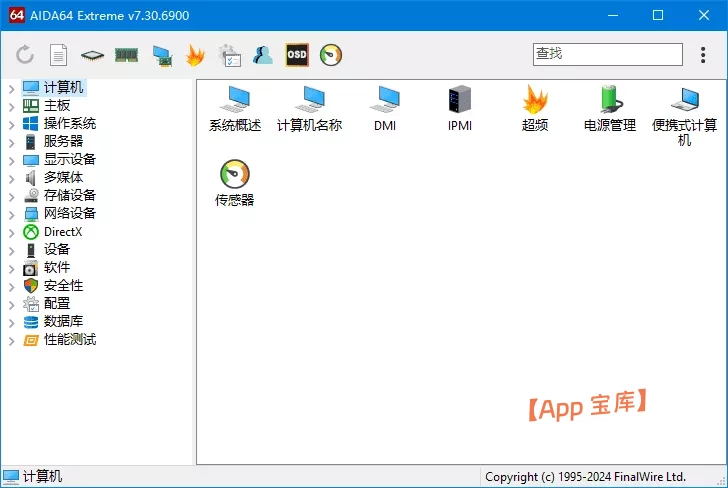The height and width of the screenshot is (488, 728).
Task: Open the three-dot menu button
Action: click(x=703, y=55)
